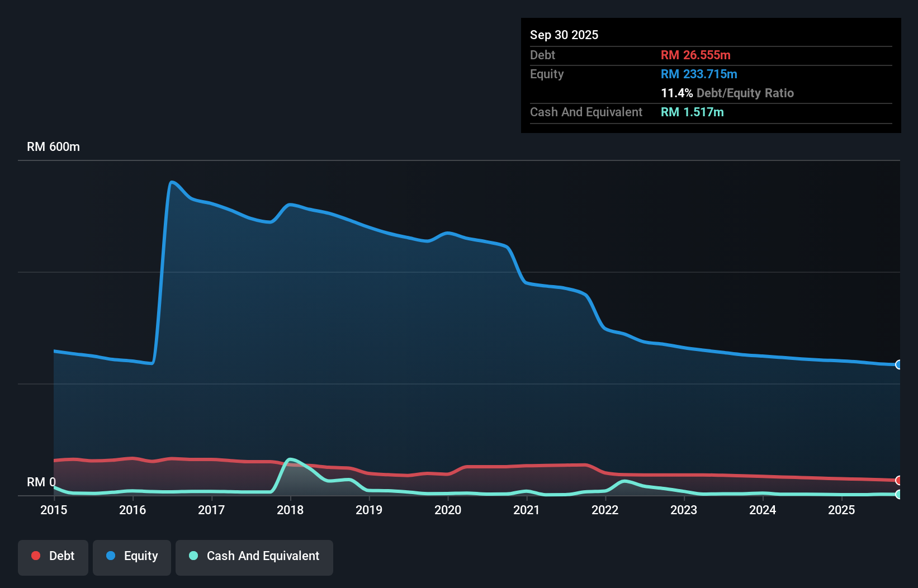Click the 2020 label on the x-axis
Screen dimensions: 918x588
pos(448,510)
